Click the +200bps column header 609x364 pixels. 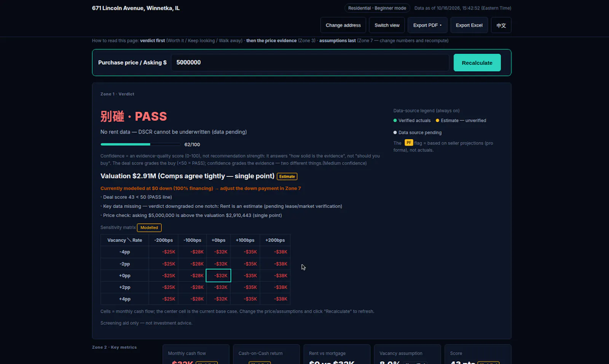(275, 240)
